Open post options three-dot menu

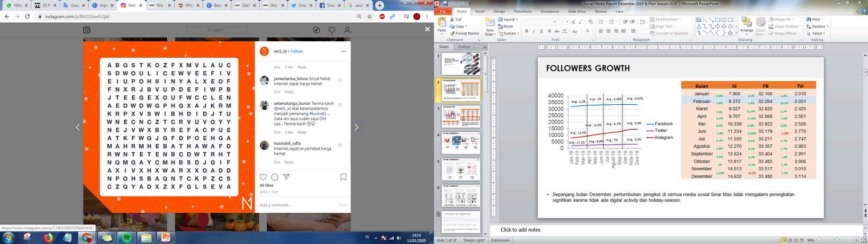pos(343,51)
